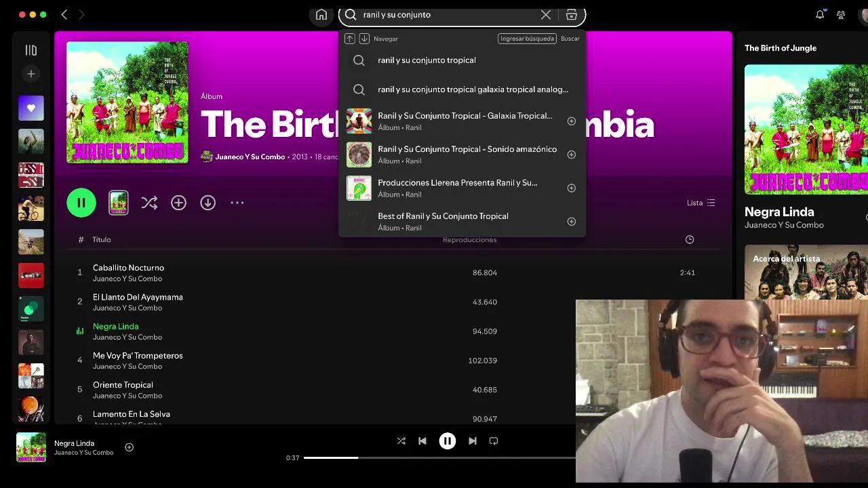Go to the Home icon
868x488 pixels.
[x=321, y=14]
